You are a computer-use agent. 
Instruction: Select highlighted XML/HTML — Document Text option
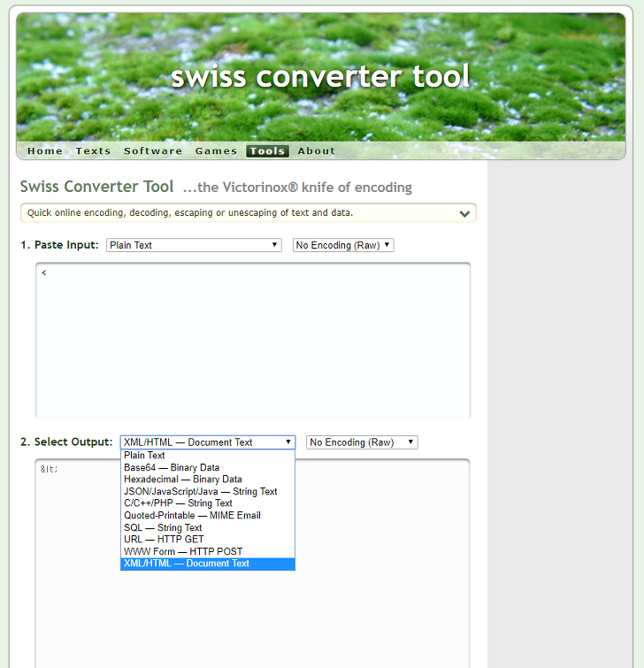208,564
